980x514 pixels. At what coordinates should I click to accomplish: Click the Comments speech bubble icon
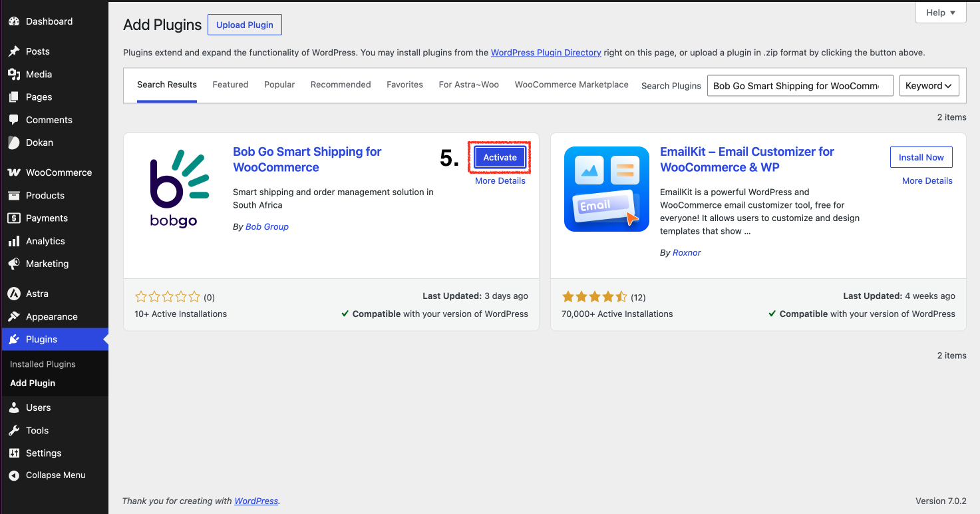(x=14, y=120)
